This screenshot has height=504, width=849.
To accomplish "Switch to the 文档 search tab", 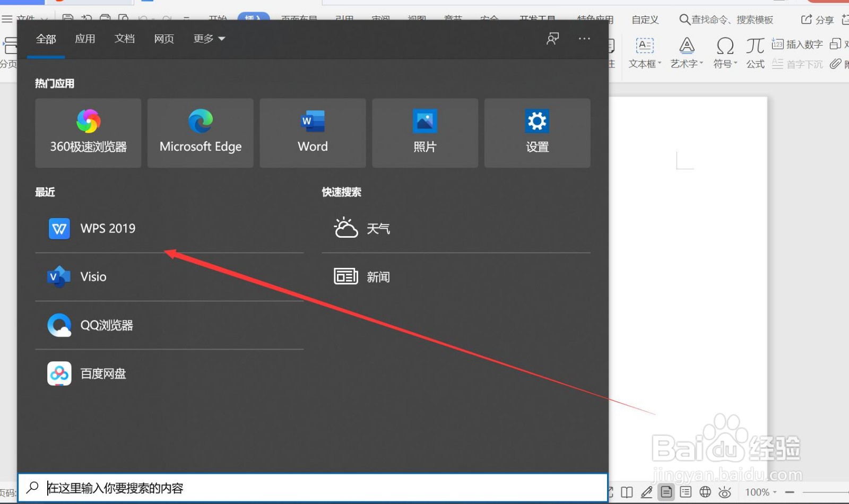I will [125, 39].
